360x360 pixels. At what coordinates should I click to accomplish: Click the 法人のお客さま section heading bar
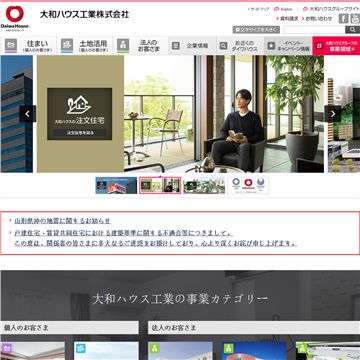click(254, 328)
